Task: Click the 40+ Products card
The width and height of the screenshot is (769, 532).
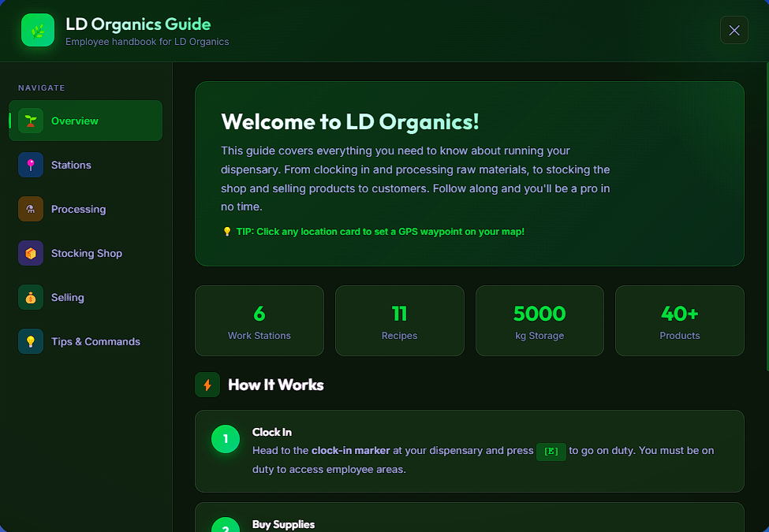Action: (x=680, y=321)
